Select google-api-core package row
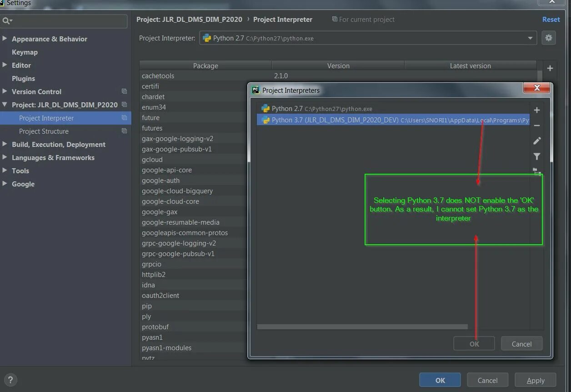This screenshot has height=392, width=571. click(167, 170)
